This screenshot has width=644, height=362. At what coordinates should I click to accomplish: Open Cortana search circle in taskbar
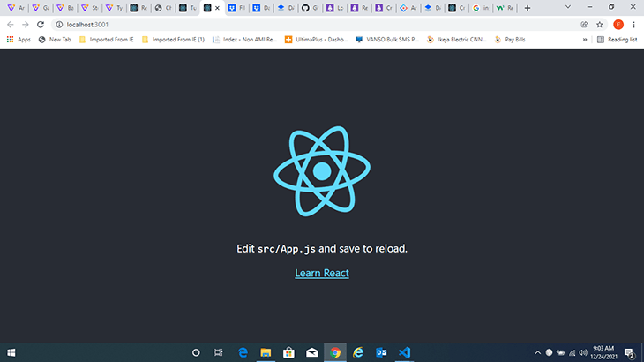pos(196,352)
